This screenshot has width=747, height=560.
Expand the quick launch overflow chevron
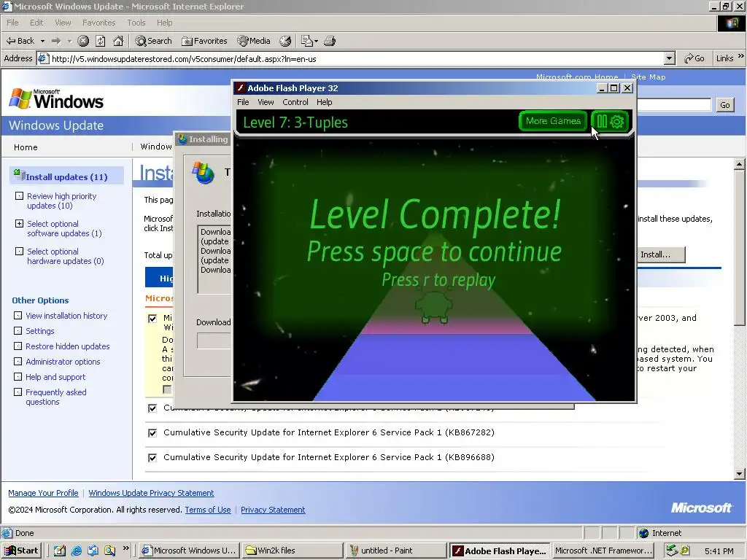click(125, 548)
